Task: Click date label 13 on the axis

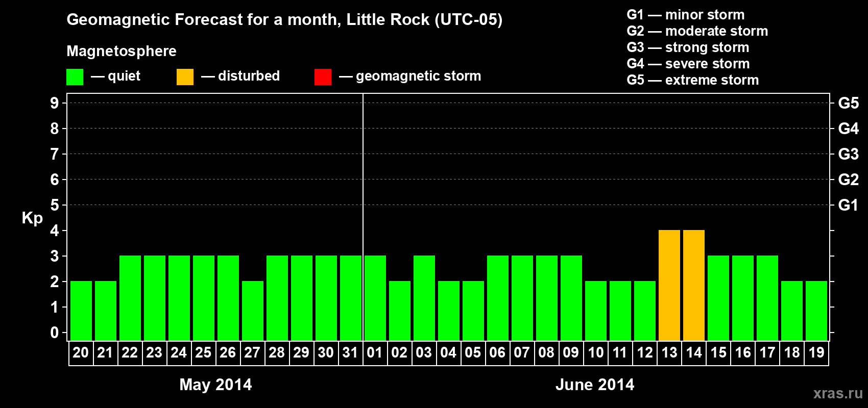Action: [669, 352]
